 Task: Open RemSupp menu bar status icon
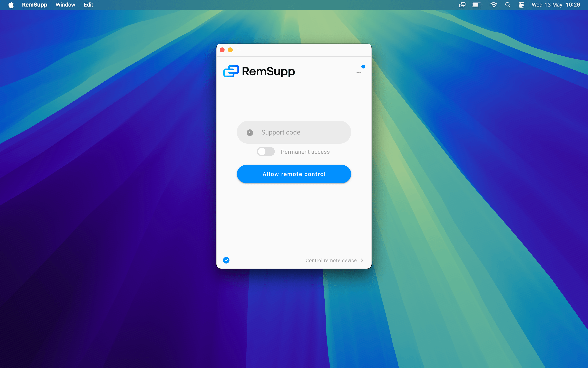462,5
